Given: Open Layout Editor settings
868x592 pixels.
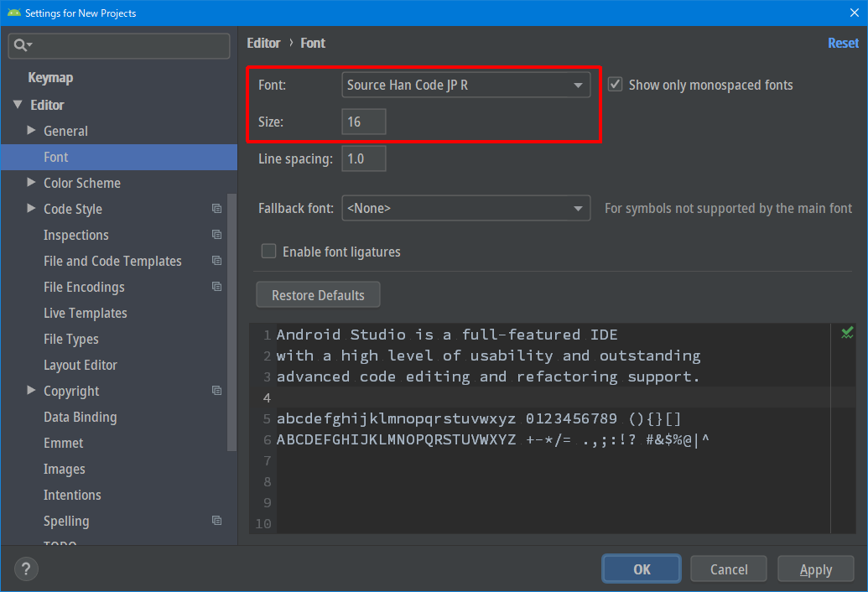Looking at the screenshot, I should tap(81, 365).
